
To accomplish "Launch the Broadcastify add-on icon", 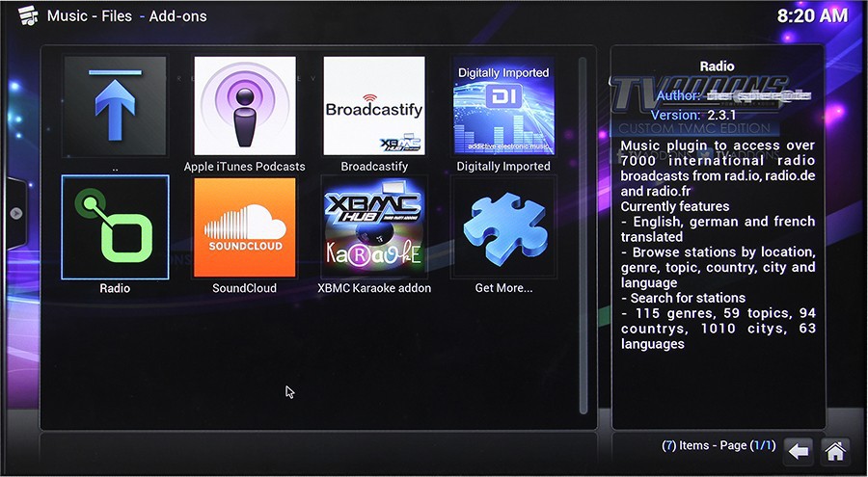I will click(374, 106).
